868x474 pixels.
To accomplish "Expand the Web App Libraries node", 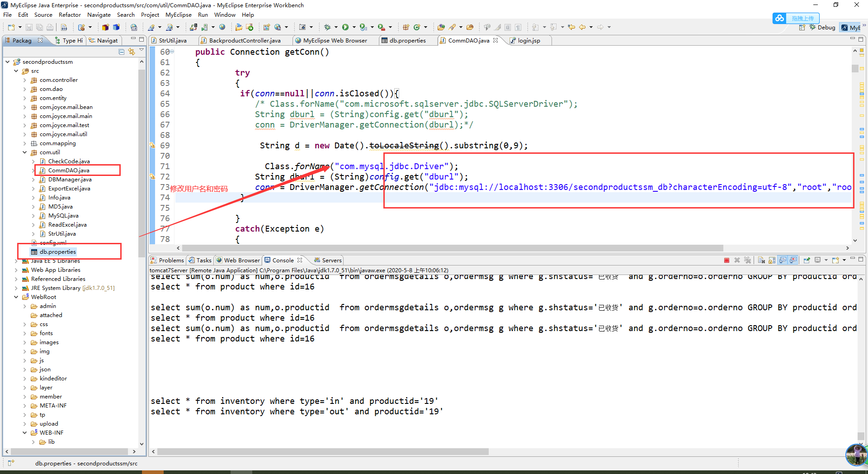I will tap(16, 270).
